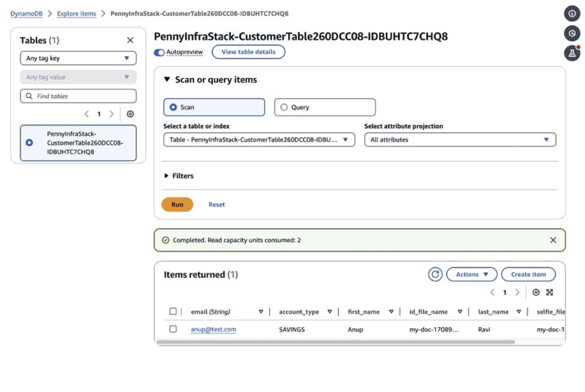Open the Amazon Q assistant icon
This screenshot has height=392, width=585.
[x=572, y=33]
